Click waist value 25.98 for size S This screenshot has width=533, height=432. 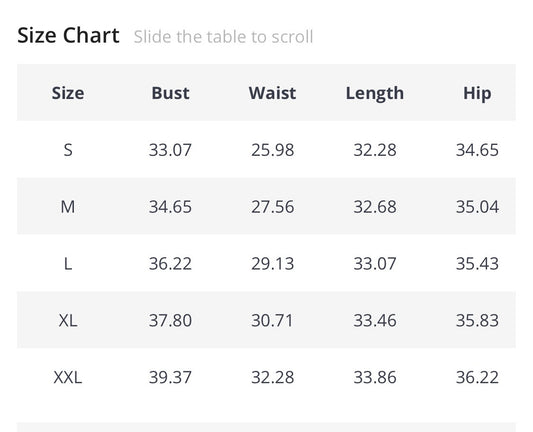[273, 150]
